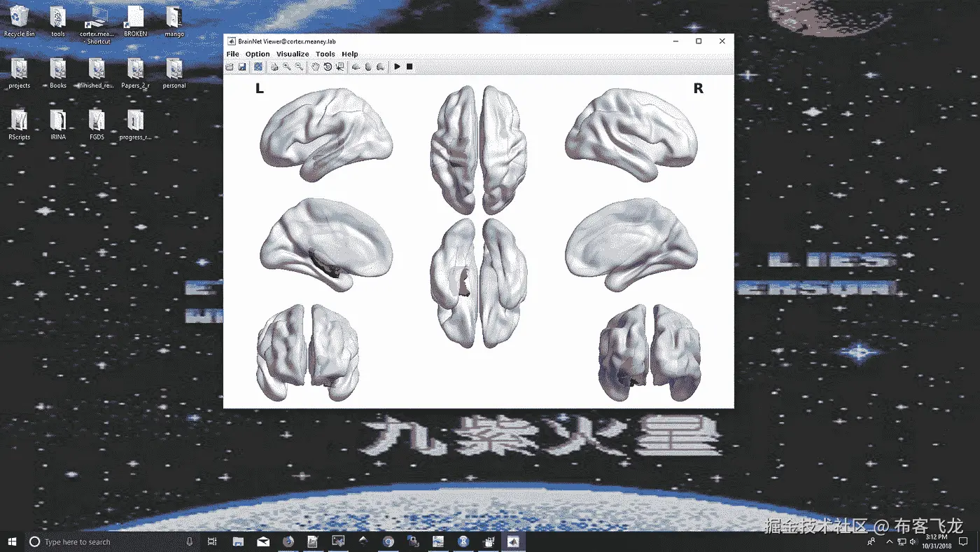Open the R application taskbar icon
This screenshot has width=980, height=552.
pyautogui.click(x=463, y=541)
